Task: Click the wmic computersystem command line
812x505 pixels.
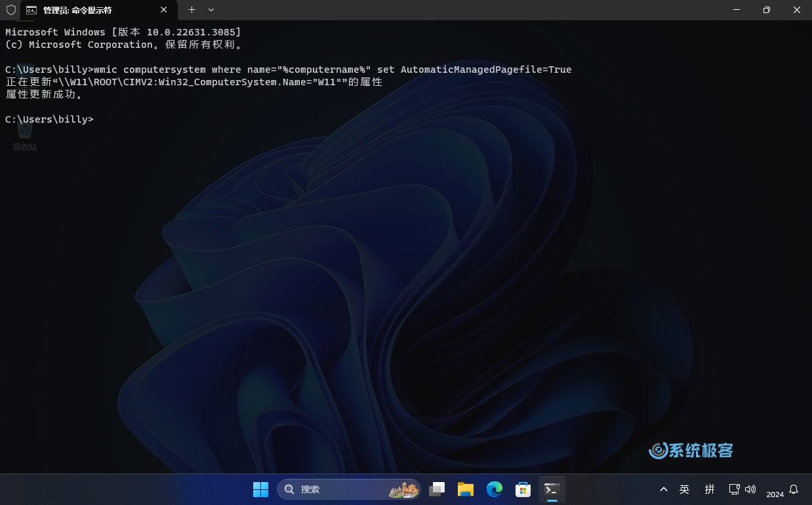Action: tap(289, 70)
